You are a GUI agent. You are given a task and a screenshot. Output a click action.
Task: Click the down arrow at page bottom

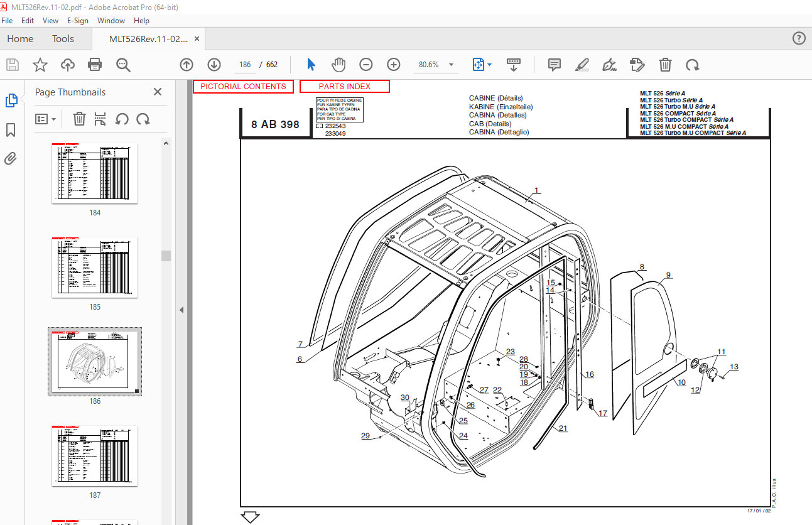(x=251, y=517)
